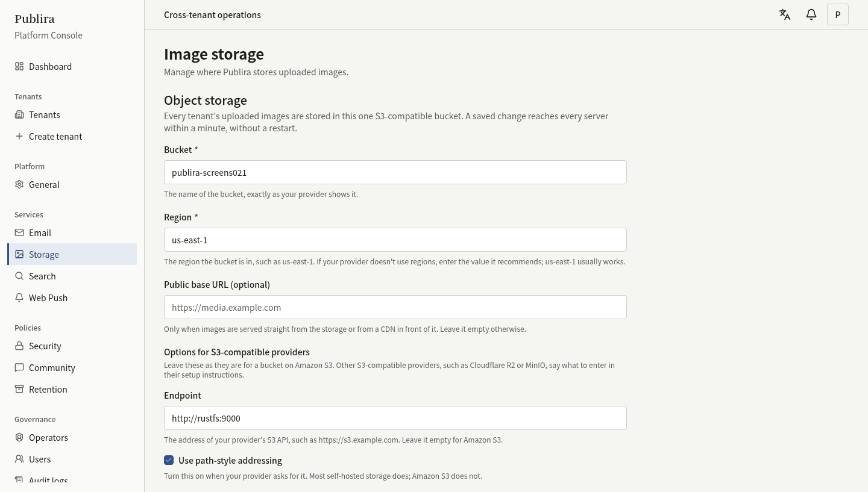Click the Users people icon
The height and width of the screenshot is (492, 868).
tap(19, 459)
